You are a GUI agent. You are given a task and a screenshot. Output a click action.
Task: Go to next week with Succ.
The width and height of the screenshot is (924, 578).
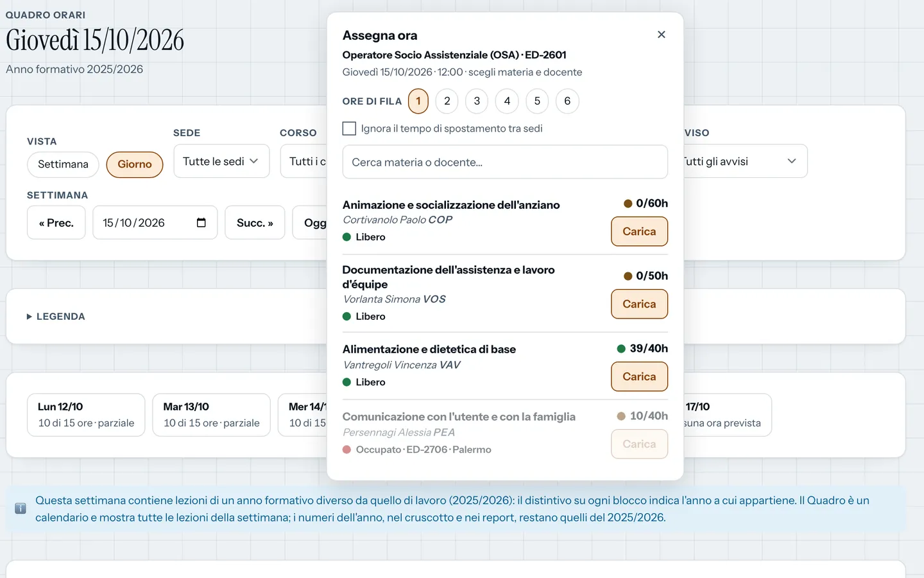(x=255, y=223)
